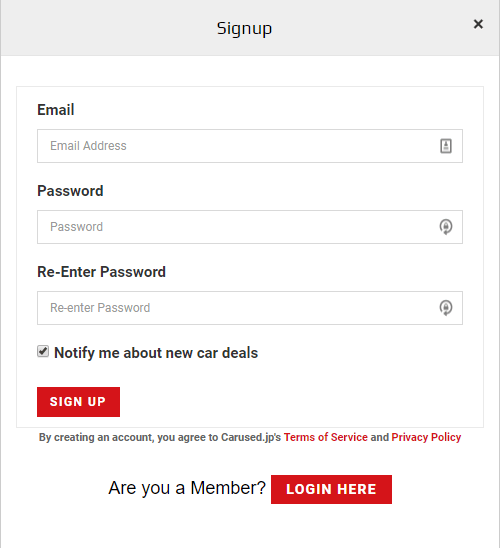
Task: Go to login via LOGIN HERE button
Action: [x=331, y=489]
